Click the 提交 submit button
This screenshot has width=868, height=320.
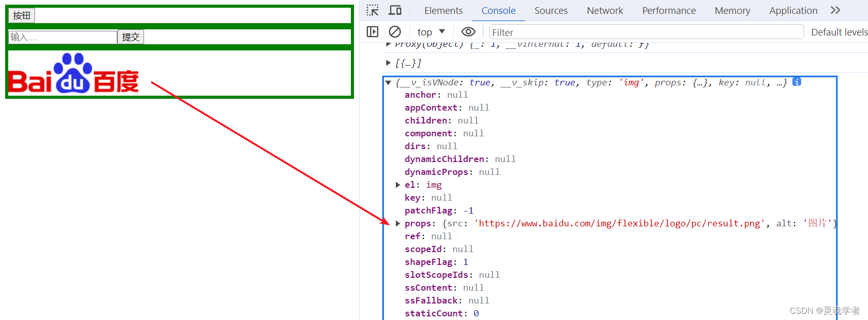[131, 37]
